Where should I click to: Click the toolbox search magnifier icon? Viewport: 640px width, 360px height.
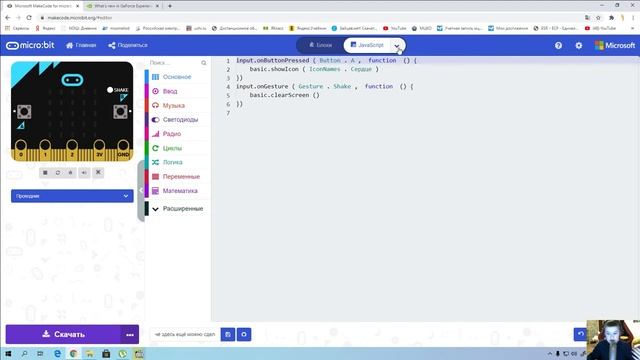(x=204, y=63)
